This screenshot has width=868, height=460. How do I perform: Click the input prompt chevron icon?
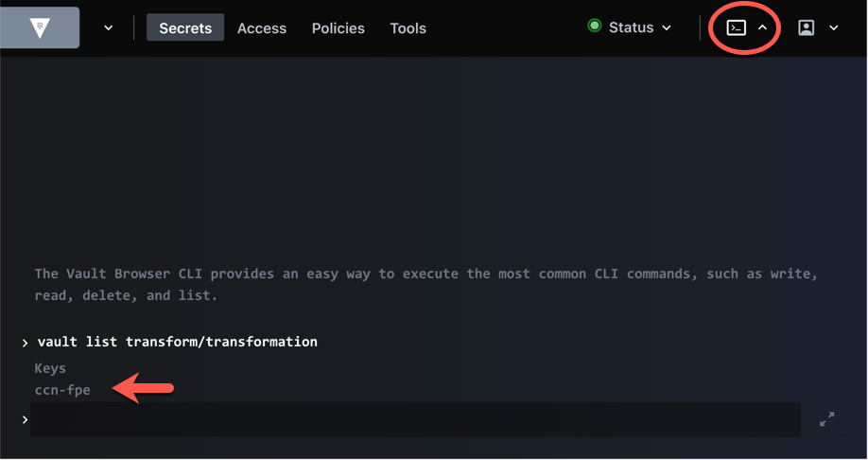click(25, 419)
